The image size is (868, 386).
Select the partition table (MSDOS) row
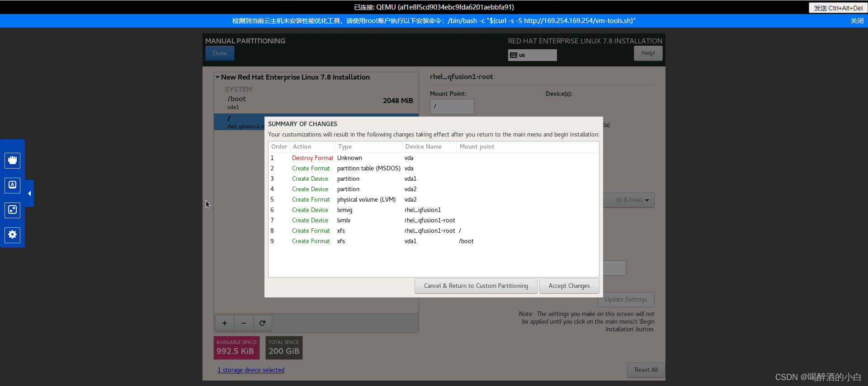434,169
